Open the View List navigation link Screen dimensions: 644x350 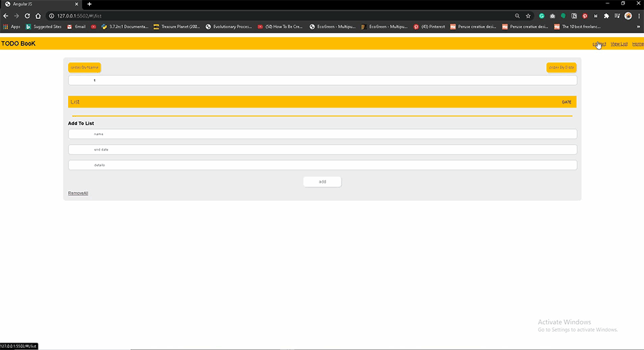(619, 44)
